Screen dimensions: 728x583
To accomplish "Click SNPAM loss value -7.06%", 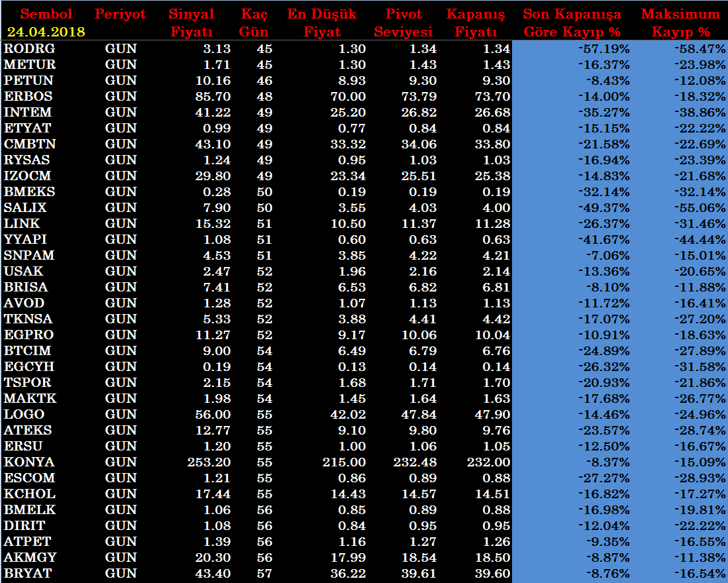I will pos(607,256).
